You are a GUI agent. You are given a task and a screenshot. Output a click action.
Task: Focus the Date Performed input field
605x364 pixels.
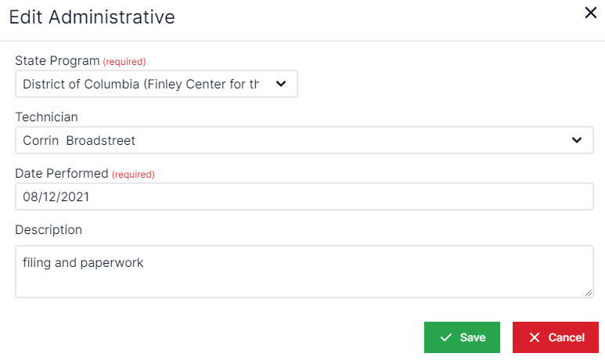[304, 196]
